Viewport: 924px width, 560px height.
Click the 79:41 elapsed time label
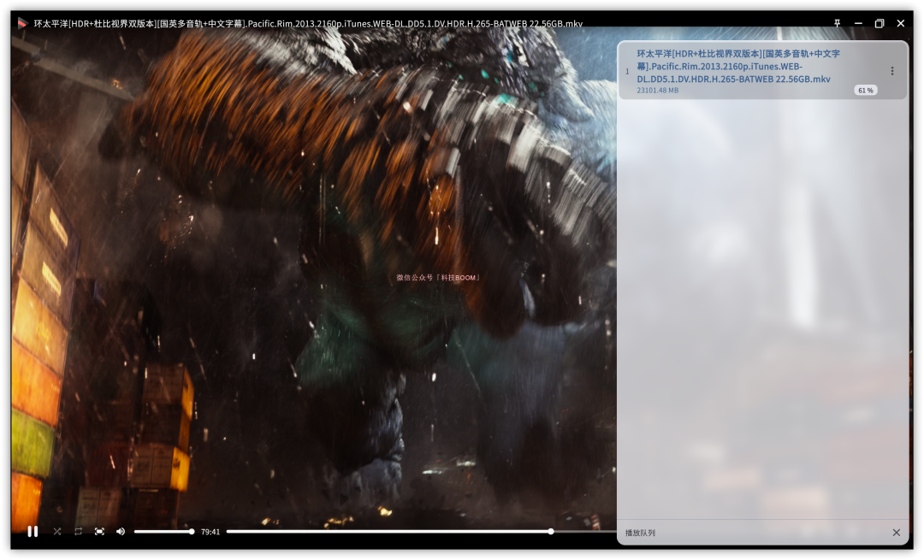210,532
